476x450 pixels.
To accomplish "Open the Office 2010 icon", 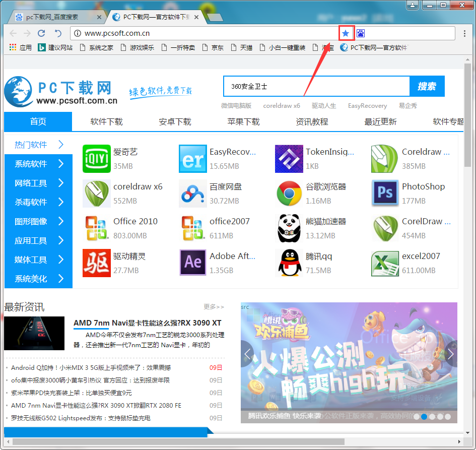I will point(97,228).
